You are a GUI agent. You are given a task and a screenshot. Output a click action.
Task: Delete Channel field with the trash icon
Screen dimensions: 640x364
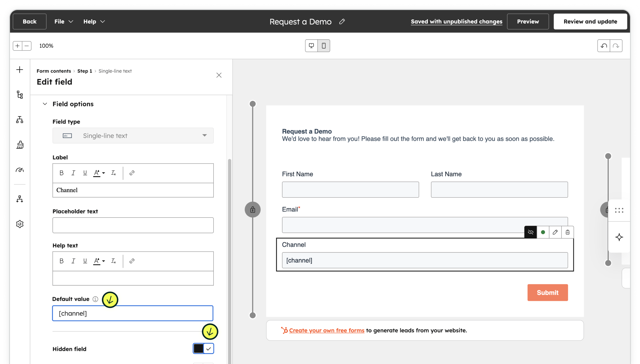point(567,232)
